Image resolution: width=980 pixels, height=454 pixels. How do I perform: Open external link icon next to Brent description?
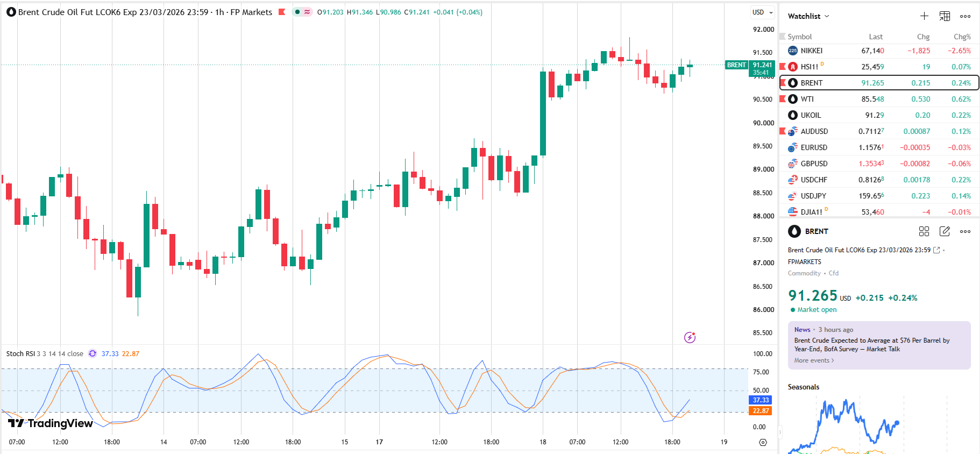pos(936,250)
